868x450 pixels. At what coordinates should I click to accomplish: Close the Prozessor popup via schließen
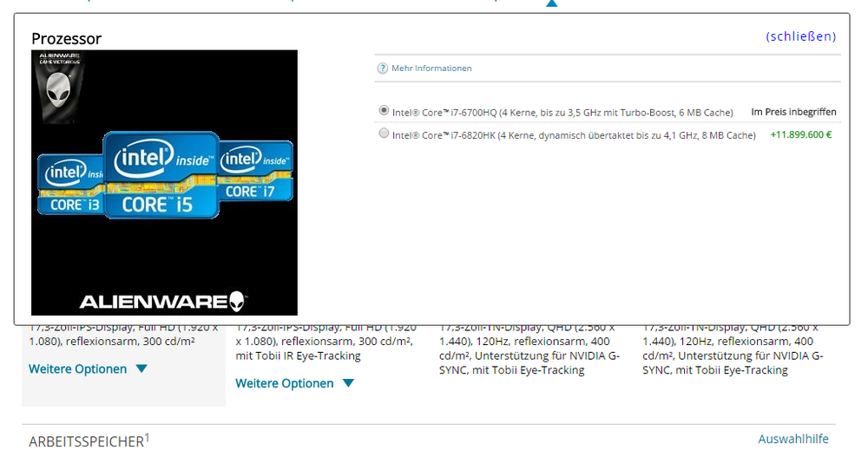point(800,36)
